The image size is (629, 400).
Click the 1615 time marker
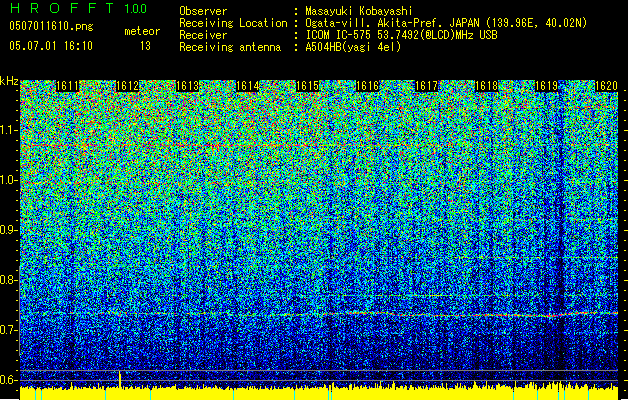(307, 86)
